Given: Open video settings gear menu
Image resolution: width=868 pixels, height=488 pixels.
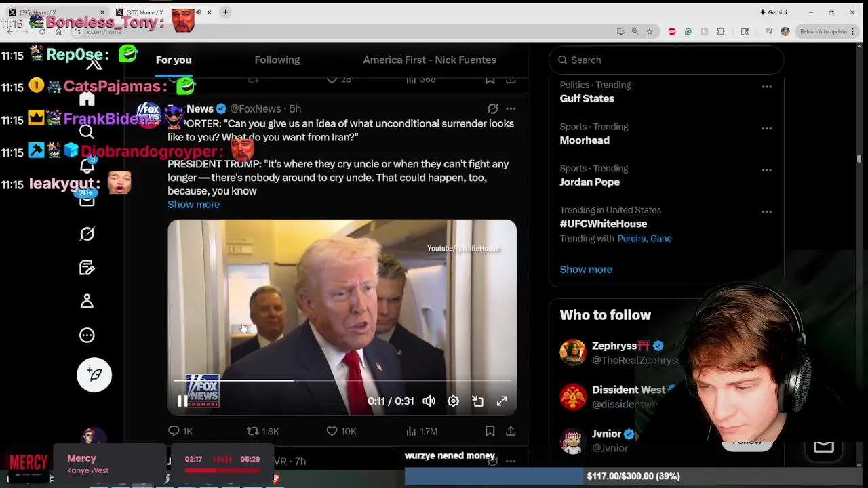Looking at the screenshot, I should [x=453, y=401].
